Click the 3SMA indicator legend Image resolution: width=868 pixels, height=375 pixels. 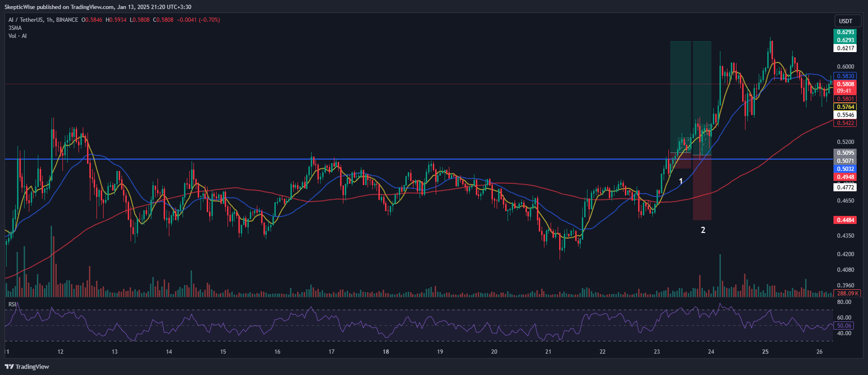click(x=15, y=28)
